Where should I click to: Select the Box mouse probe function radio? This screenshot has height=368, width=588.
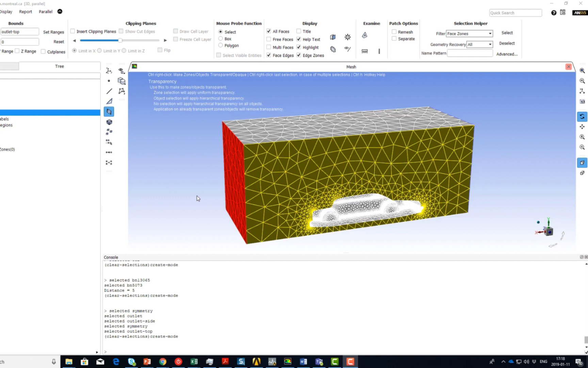click(x=220, y=39)
